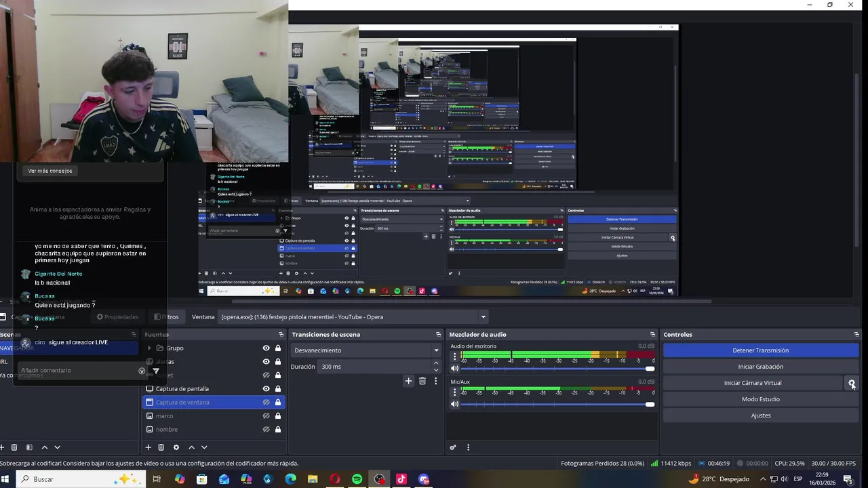Open Opera browser from the taskbar
The height and width of the screenshot is (488, 868).
click(x=335, y=479)
